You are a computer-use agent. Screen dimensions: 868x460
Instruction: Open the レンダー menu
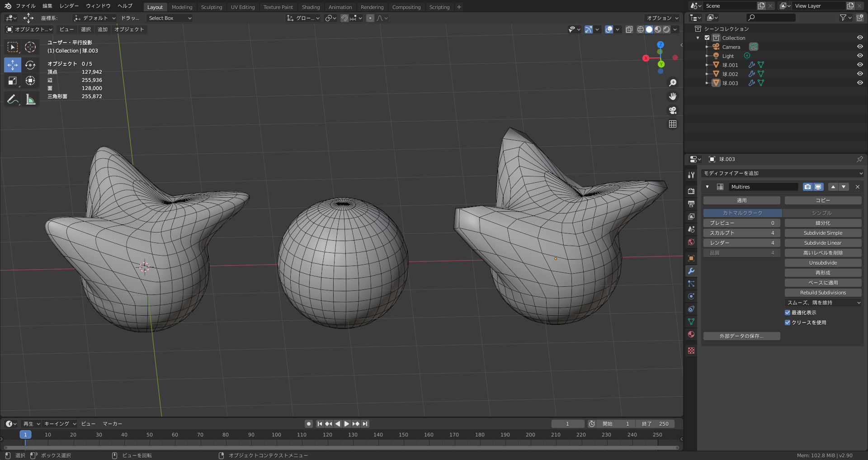coord(69,6)
